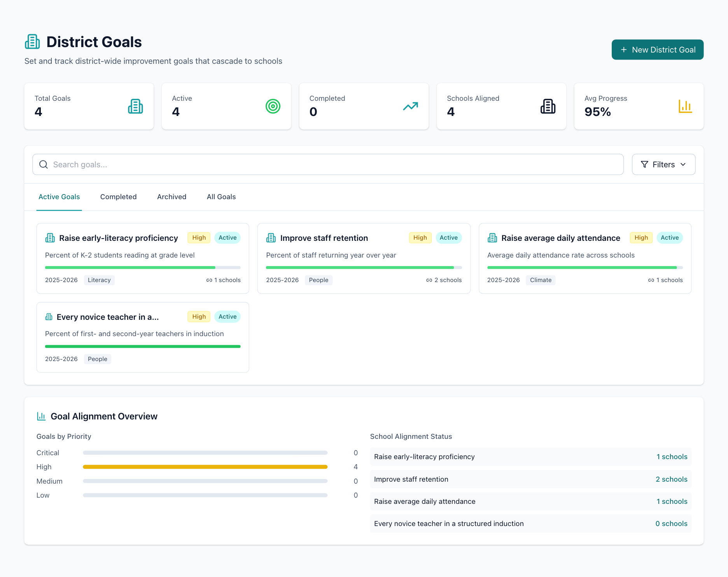Viewport: 728px width, 577px height.
Task: Click the Schools Aligned label
Action: (473, 98)
